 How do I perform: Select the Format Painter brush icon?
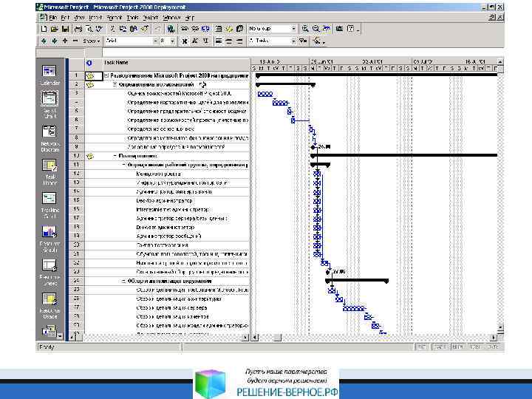pos(145,29)
